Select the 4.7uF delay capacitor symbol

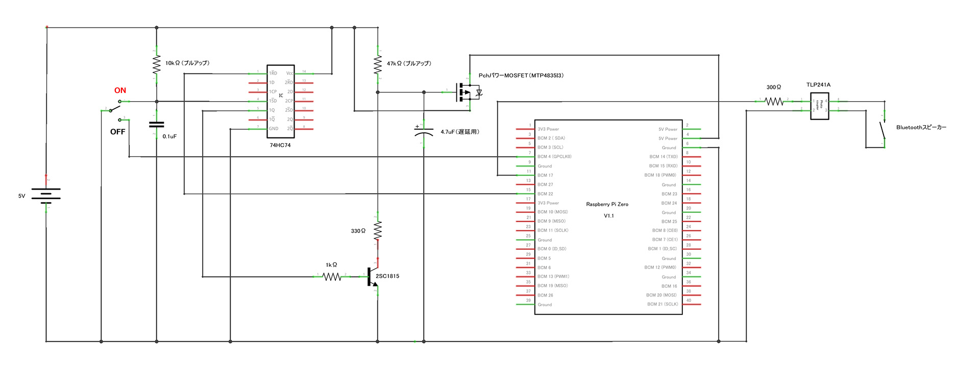coord(424,131)
